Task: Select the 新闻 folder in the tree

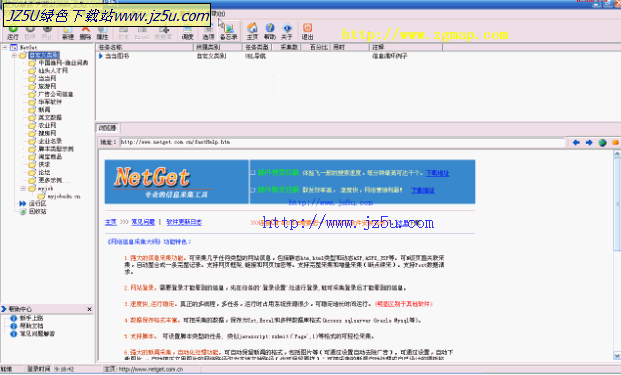Action: point(44,110)
